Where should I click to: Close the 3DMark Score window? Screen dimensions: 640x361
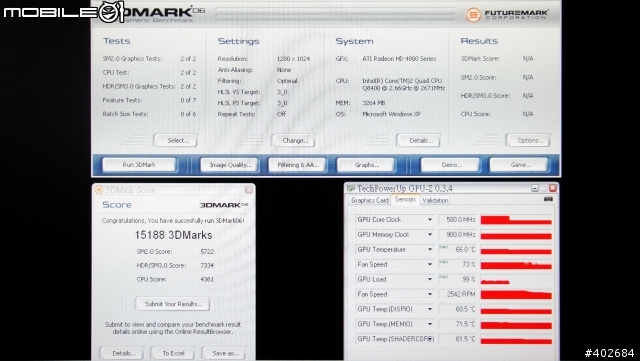[x=249, y=189]
